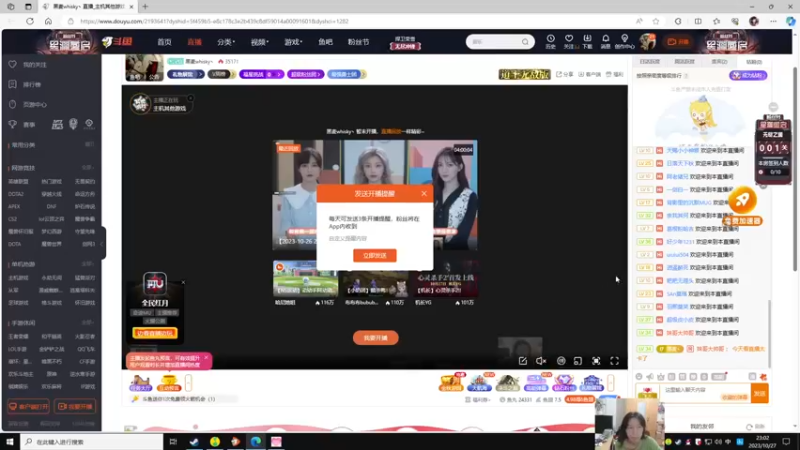
Task: Click the orange 发送 send button
Action: pyautogui.click(x=760, y=393)
